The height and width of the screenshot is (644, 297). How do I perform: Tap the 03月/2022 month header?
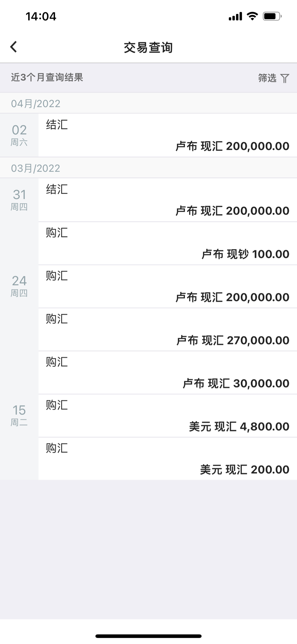(36, 168)
